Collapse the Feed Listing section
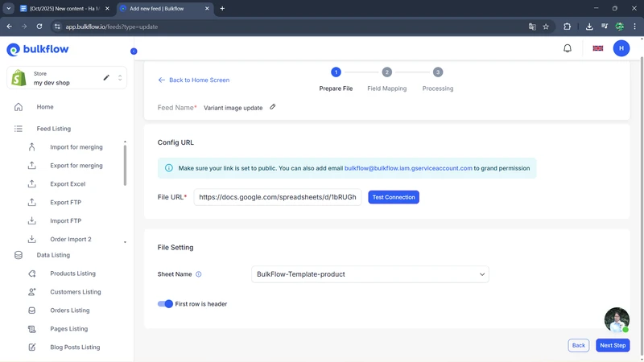Viewport: 644px width, 362px height. click(x=53, y=129)
